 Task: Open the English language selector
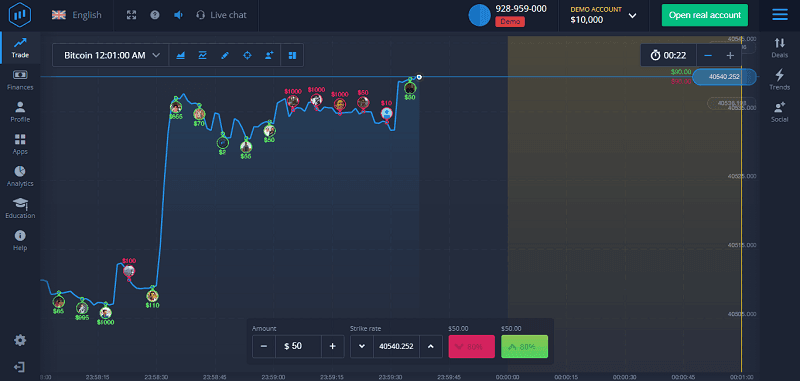(77, 15)
